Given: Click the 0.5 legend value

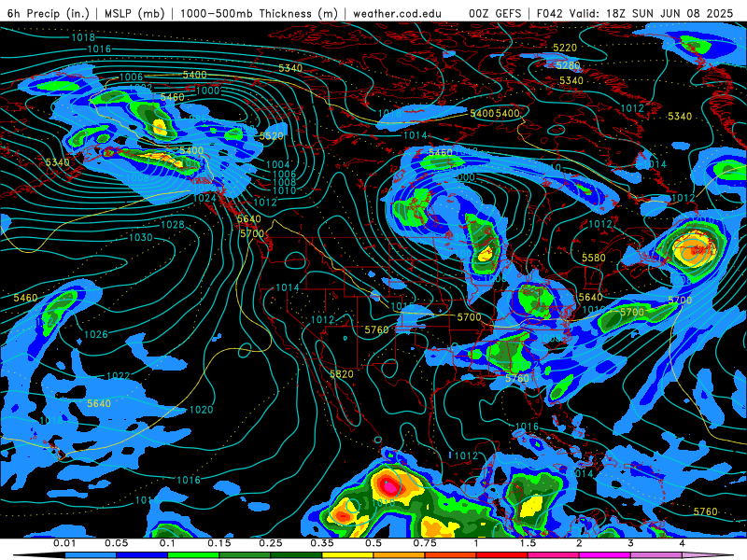Looking at the screenshot, I should click(x=373, y=543).
